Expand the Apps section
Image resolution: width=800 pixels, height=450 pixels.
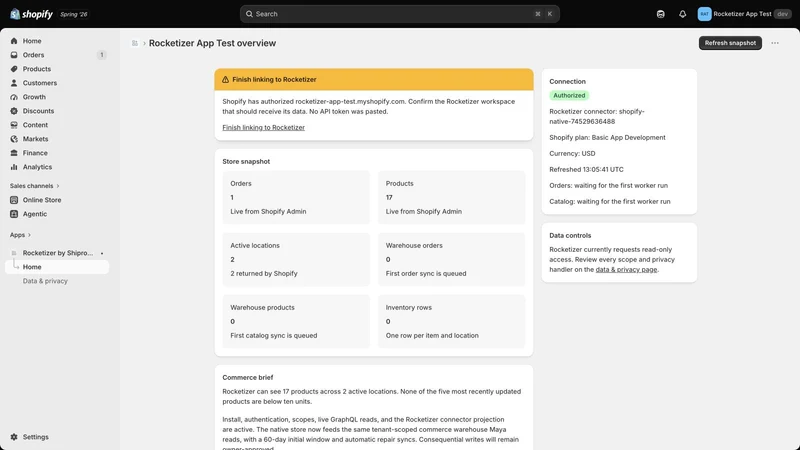(20, 235)
